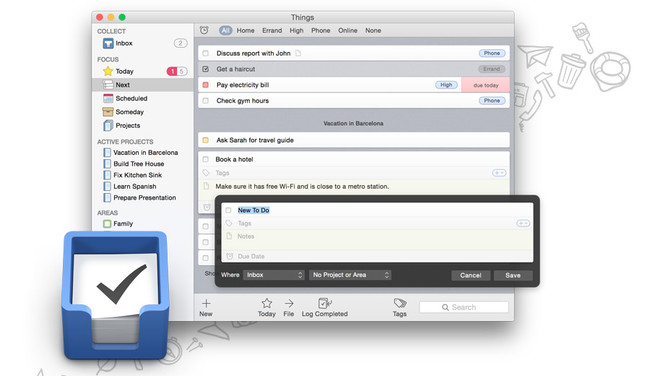Click the New To Do title field
Image resolution: width=650 pixels, height=376 pixels.
(253, 210)
